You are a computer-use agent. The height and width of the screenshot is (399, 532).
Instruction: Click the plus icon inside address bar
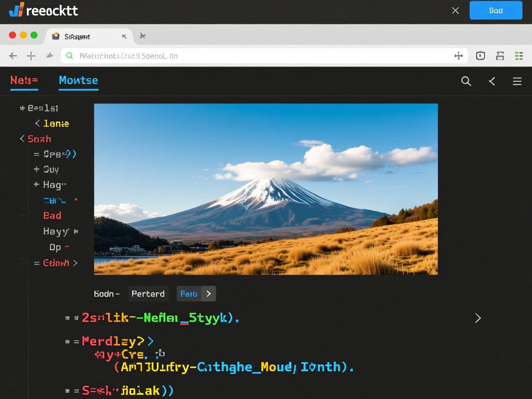click(458, 56)
